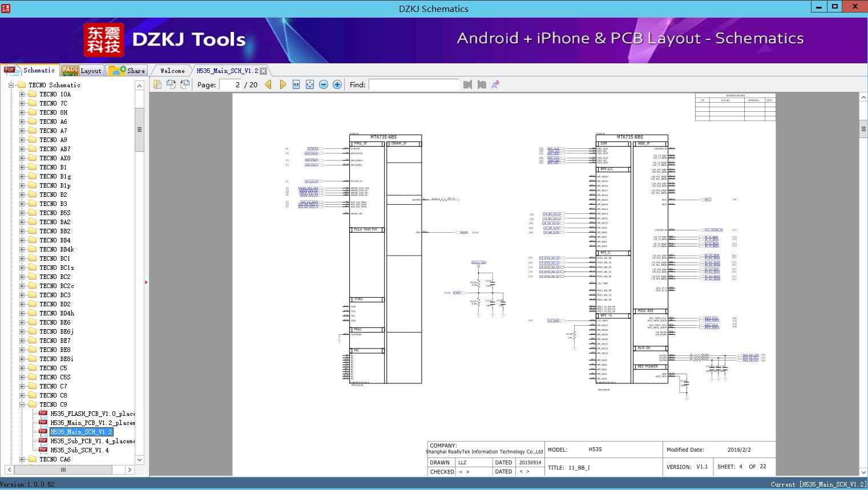Viewport: 868px width, 490px height.
Task: Zoom out with the minus icon
Action: point(324,84)
